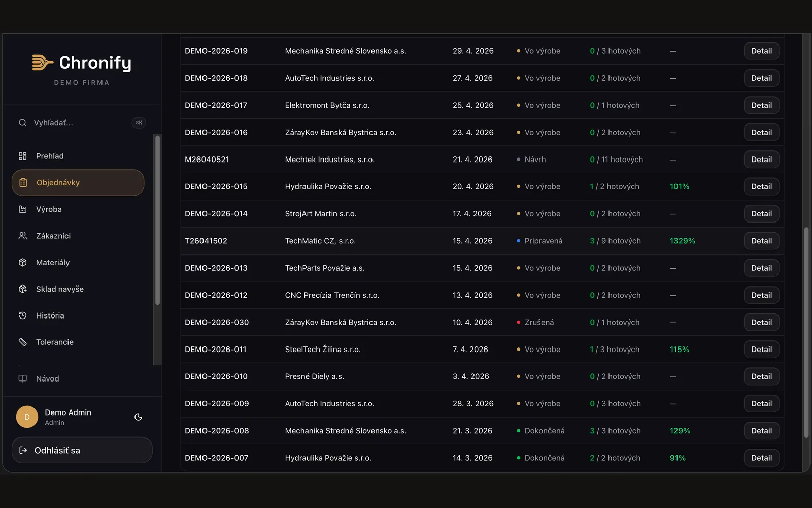Click the Sklad navyše box icon
Viewport: 812px width, 508px height.
click(x=23, y=289)
